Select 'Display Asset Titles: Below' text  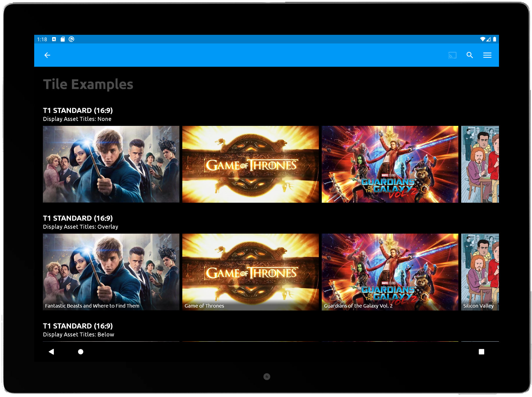(79, 334)
